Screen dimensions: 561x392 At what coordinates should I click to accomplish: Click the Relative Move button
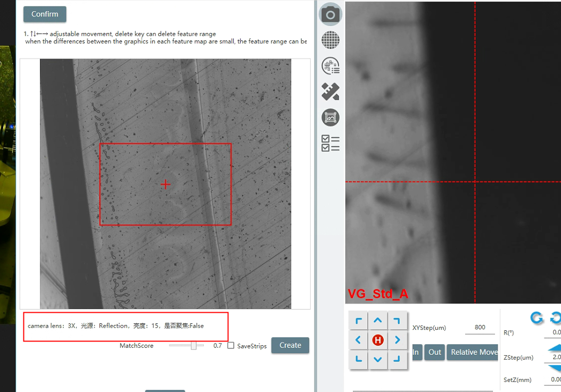[473, 352]
